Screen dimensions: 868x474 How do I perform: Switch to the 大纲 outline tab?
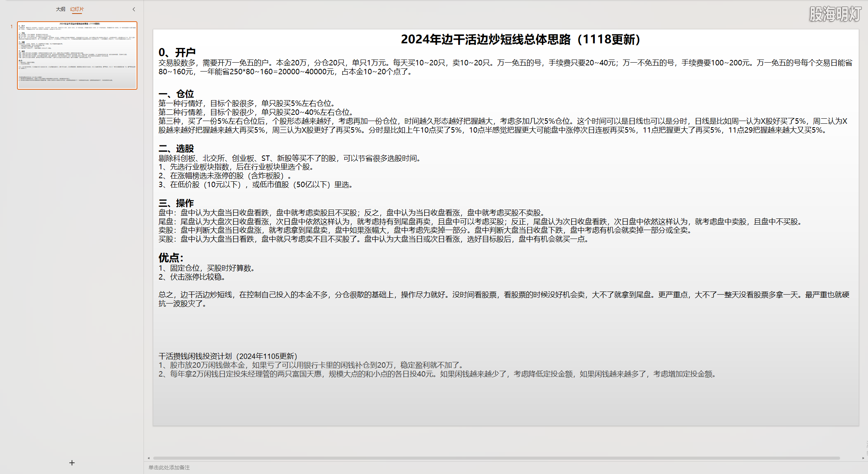point(60,9)
